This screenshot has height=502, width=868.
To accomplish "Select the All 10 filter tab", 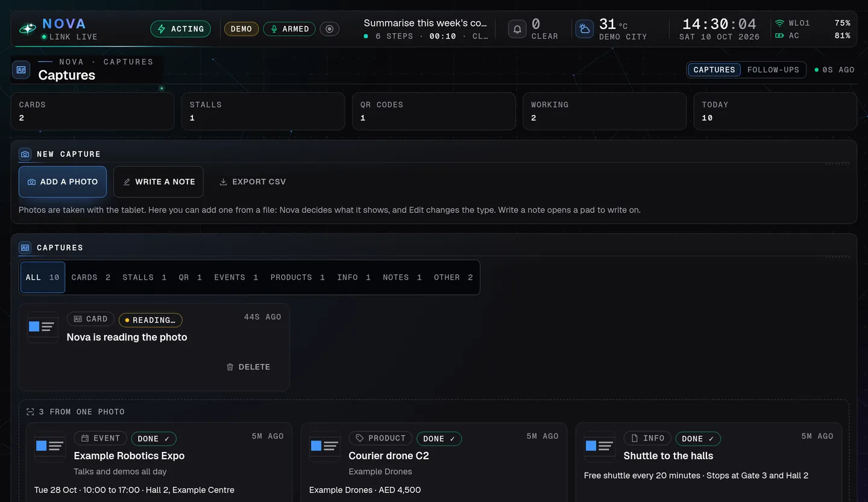I will [43, 277].
